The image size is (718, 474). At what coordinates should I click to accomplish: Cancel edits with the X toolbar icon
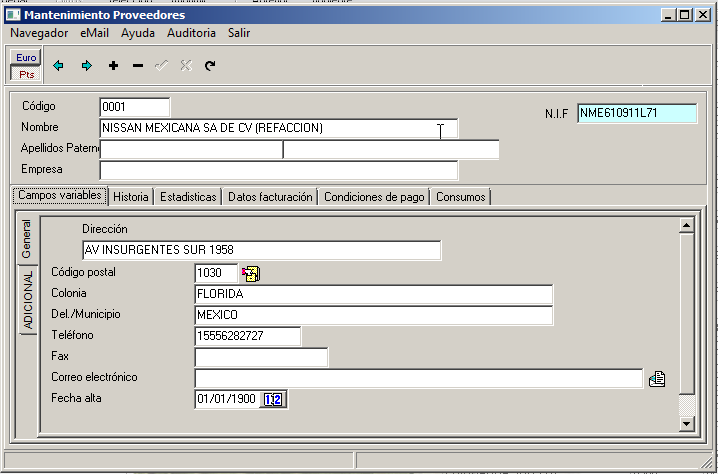coord(185,66)
